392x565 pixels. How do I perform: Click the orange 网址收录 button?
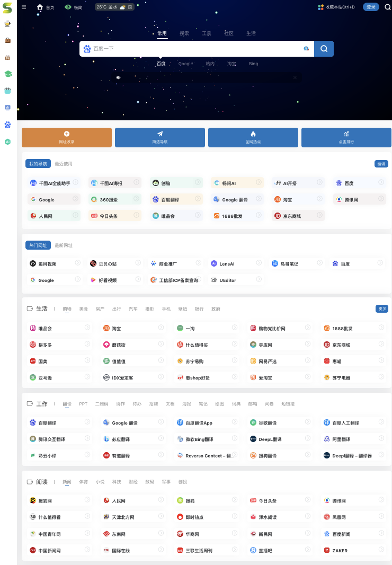pos(67,137)
